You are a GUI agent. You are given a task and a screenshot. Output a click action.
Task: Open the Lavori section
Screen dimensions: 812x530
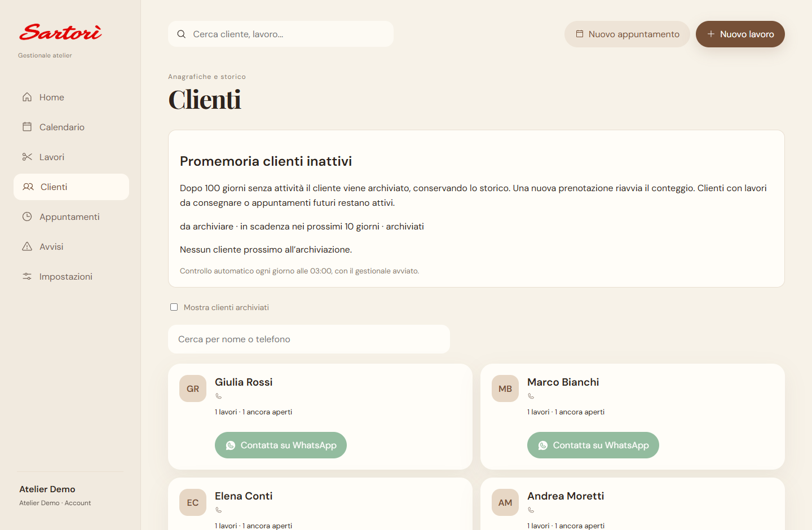pos(71,157)
